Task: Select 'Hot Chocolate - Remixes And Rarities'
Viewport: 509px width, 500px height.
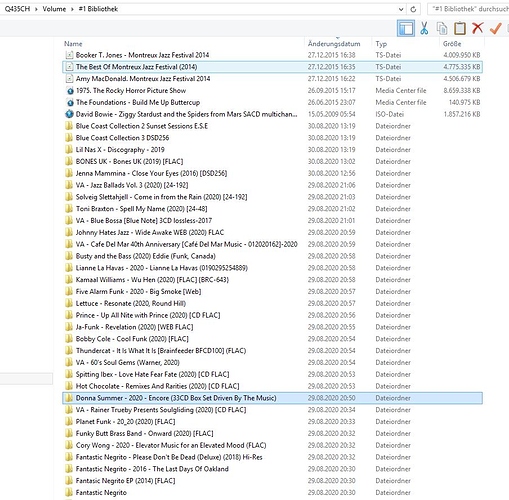Action: [157, 386]
